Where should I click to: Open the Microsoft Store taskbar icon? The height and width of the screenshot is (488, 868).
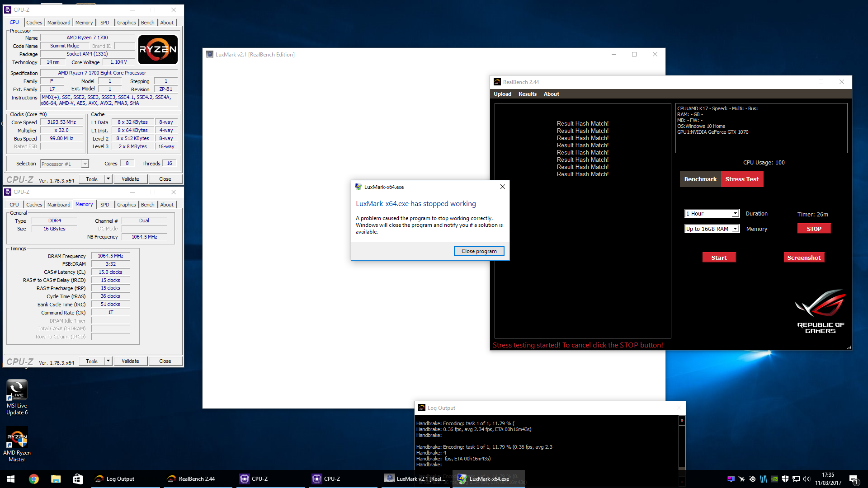(78, 479)
